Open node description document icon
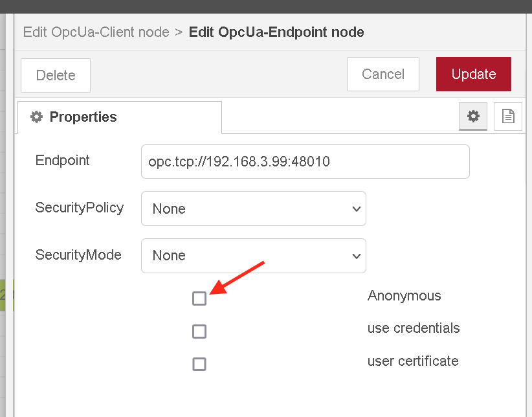Viewport: 532px width, 417px height. [508, 117]
